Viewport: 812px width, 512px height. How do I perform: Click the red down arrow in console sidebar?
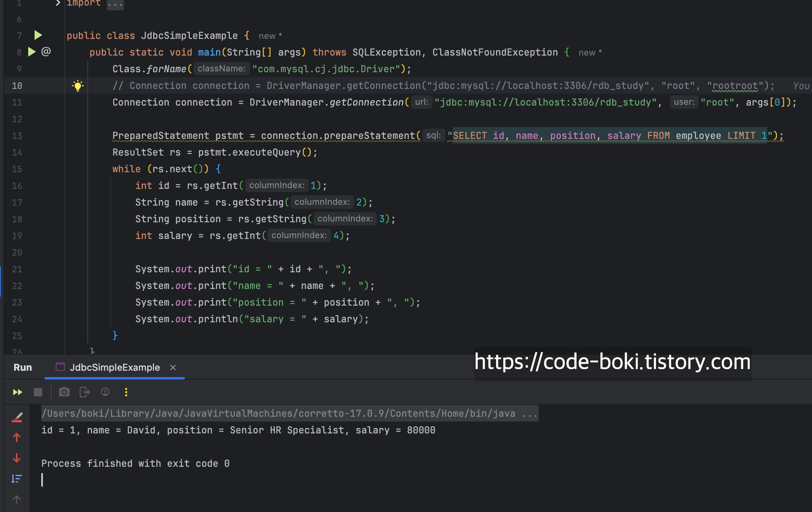[x=17, y=458]
